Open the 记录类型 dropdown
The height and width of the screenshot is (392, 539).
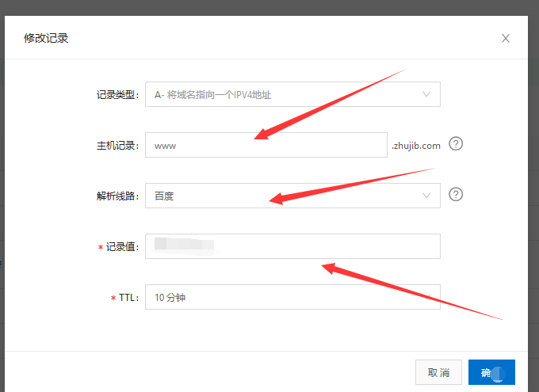292,94
